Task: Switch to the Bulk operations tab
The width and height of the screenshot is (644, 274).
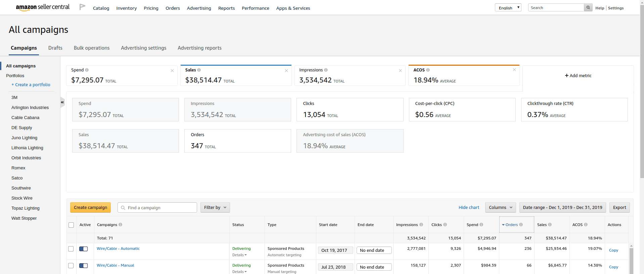Action: coord(92,48)
